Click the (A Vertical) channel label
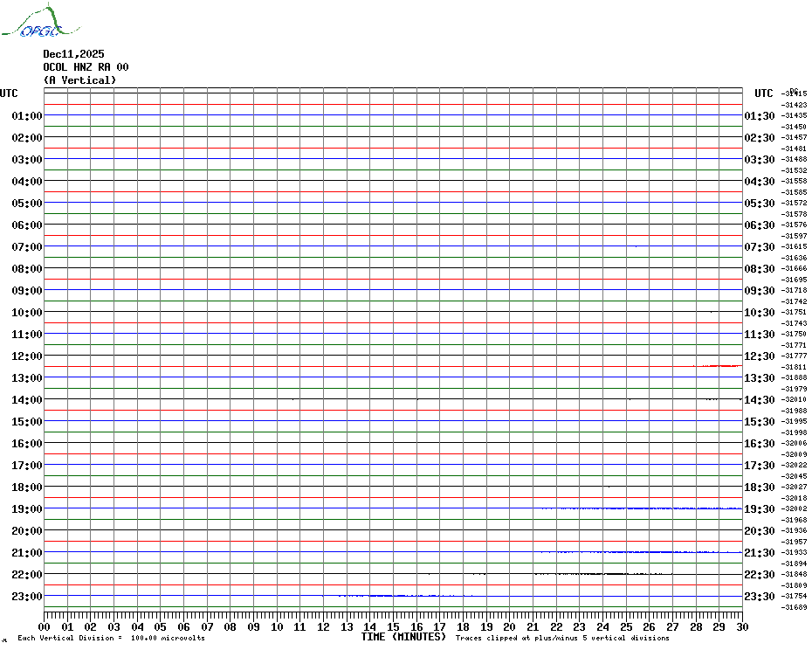This screenshot has height=650, width=812. [79, 80]
